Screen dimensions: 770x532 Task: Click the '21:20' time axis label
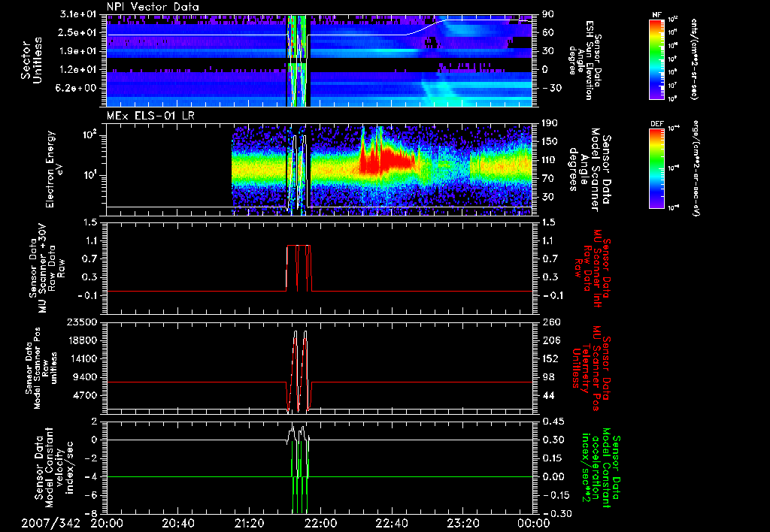point(249,523)
